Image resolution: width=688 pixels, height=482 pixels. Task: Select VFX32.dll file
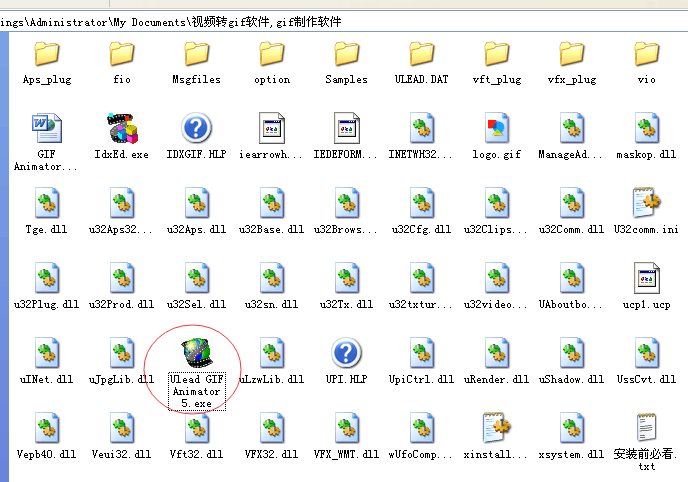click(x=272, y=428)
